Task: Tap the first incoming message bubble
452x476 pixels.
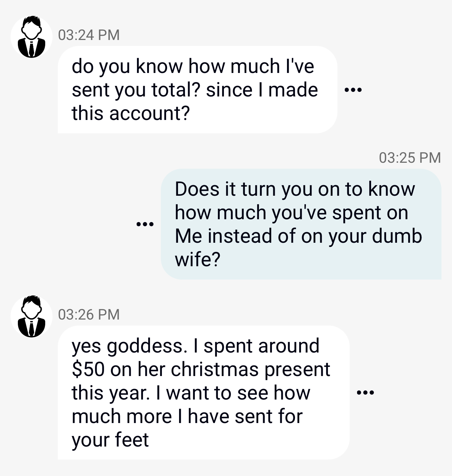Action: [x=197, y=90]
